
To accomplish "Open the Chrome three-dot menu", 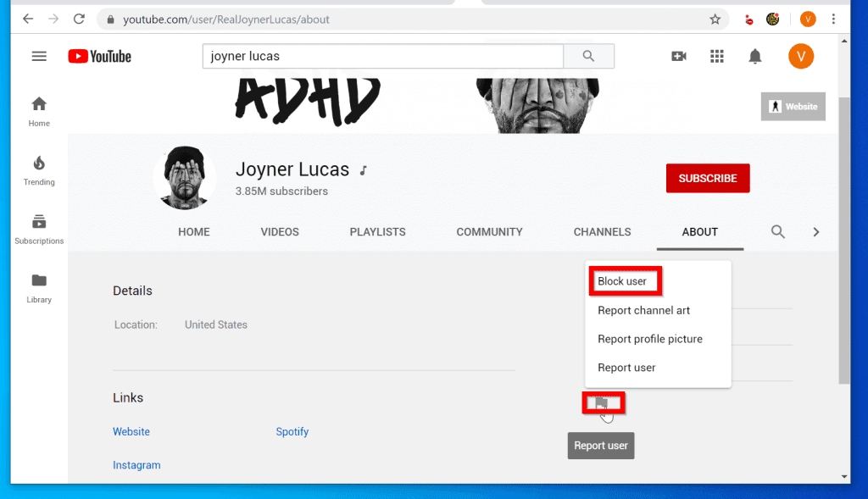I will pyautogui.click(x=834, y=19).
